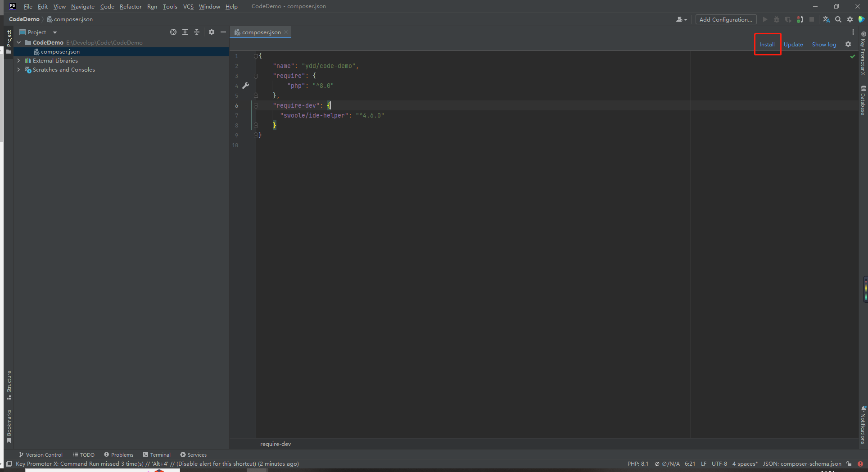
Task: Click the 6:21 caret position indicator
Action: coord(690,464)
